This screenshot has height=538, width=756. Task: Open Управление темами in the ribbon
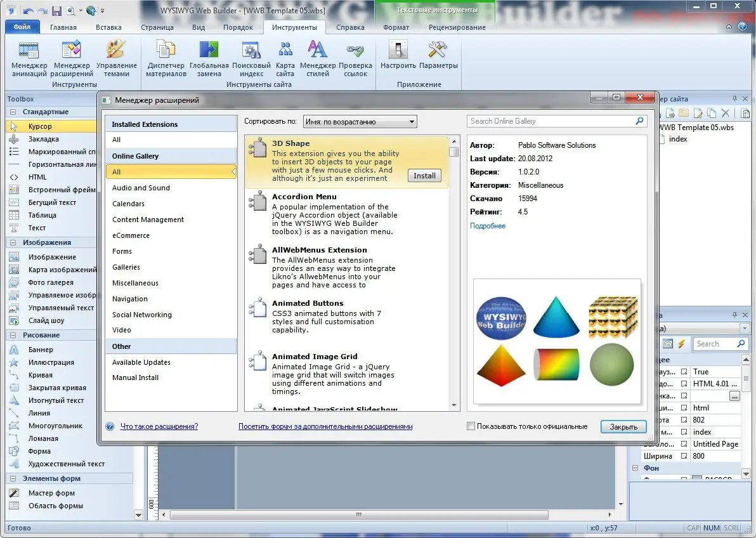point(116,59)
